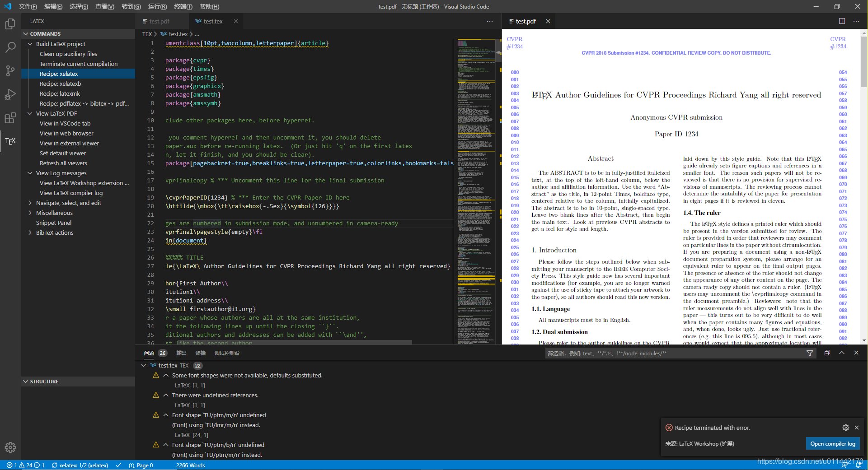Switch to the Output (输出) panel tab

(x=181, y=353)
